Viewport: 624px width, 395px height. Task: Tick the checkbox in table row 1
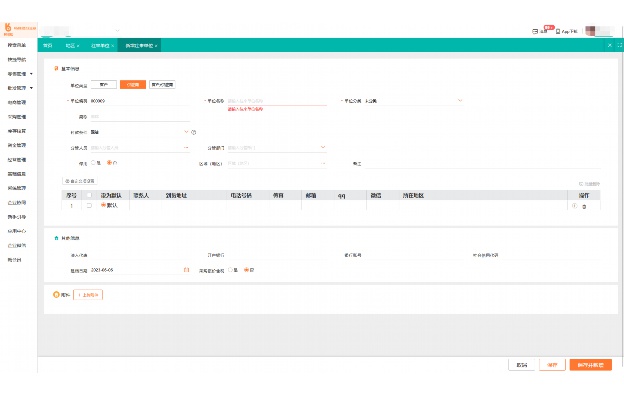89,206
